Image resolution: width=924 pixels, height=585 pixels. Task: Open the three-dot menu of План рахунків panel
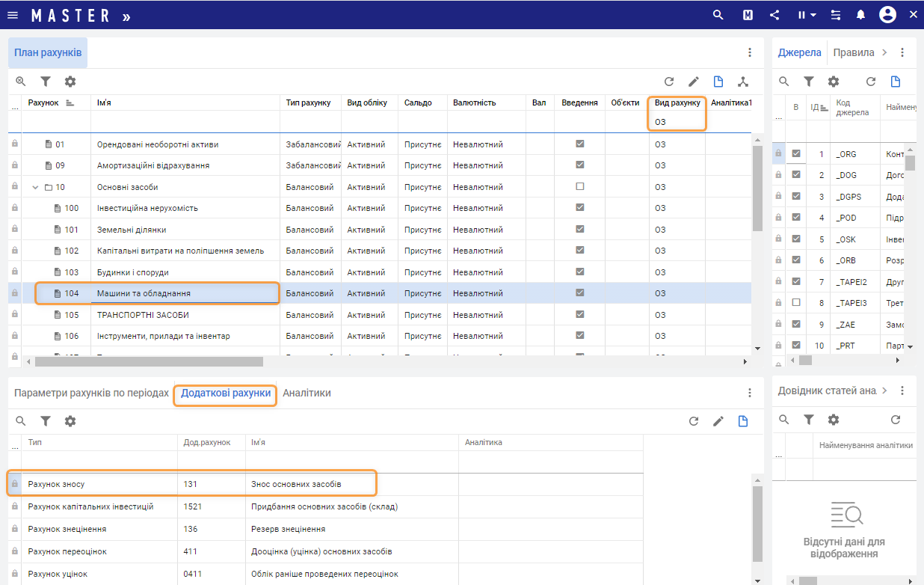(750, 52)
